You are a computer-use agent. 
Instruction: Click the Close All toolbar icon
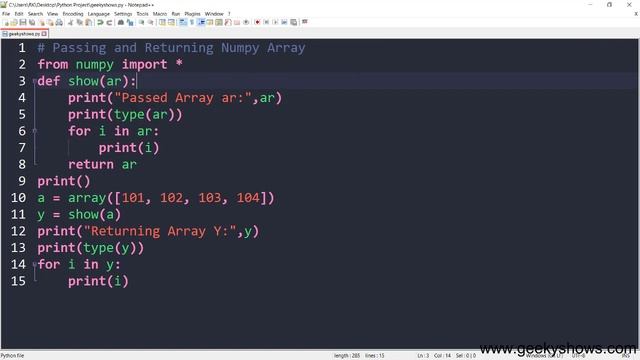[50, 22]
